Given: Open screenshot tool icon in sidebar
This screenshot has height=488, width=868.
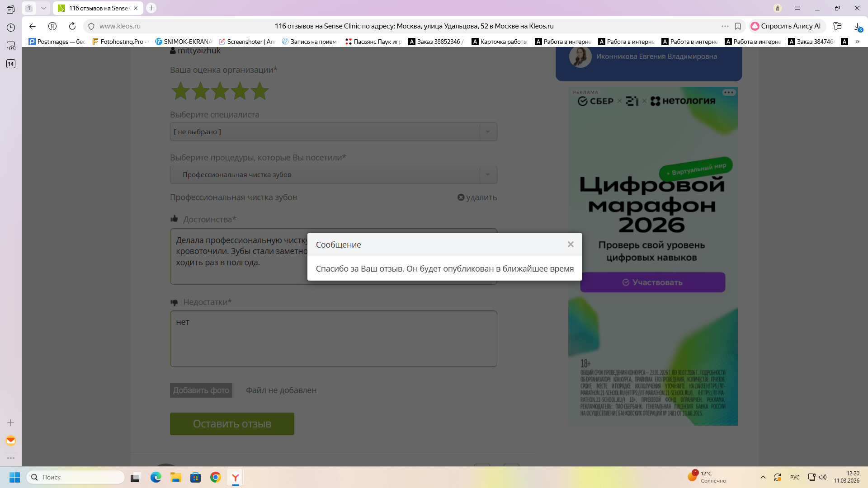Looking at the screenshot, I should pyautogui.click(x=11, y=46).
